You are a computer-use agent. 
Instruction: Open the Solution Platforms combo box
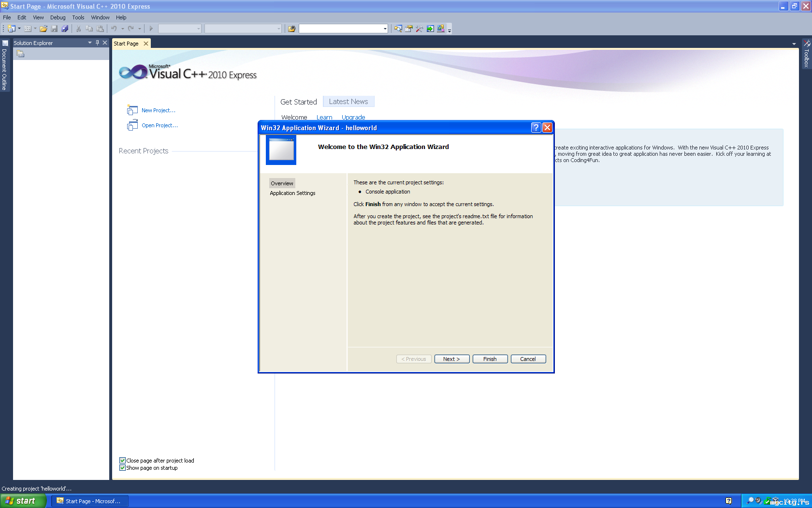[x=243, y=29]
